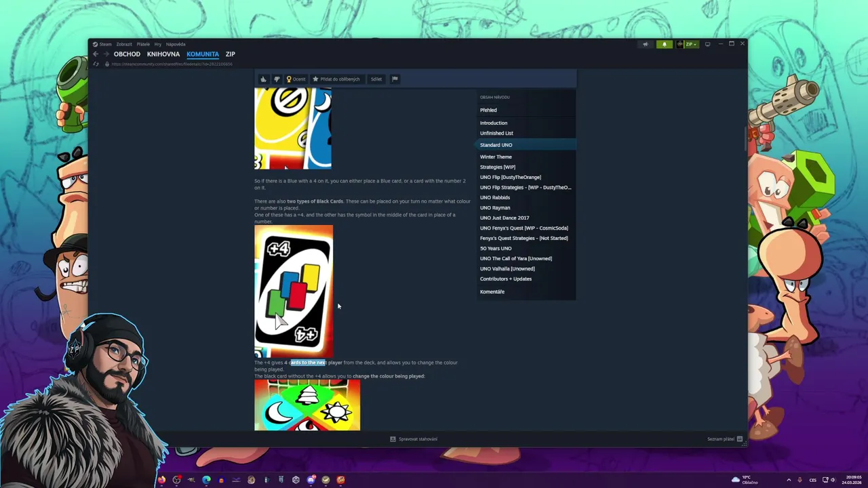Open Spravovat stahování downloads manager
This screenshot has width=868, height=488.
[x=414, y=439]
